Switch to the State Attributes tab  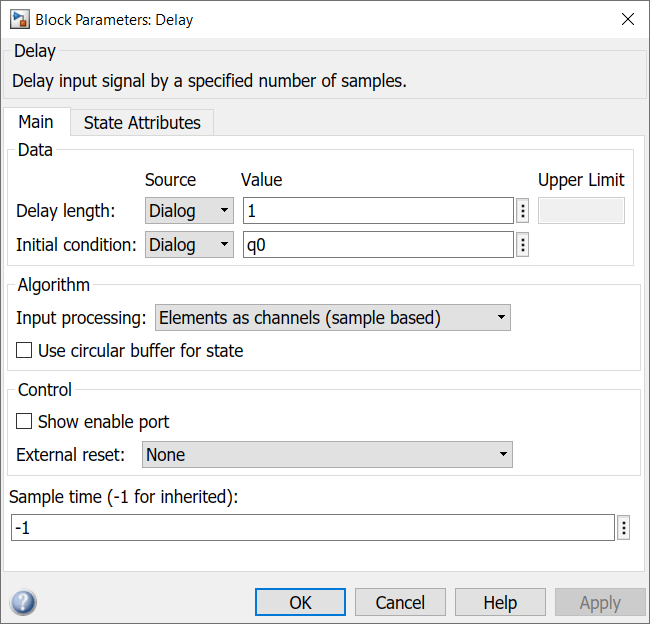tap(142, 123)
